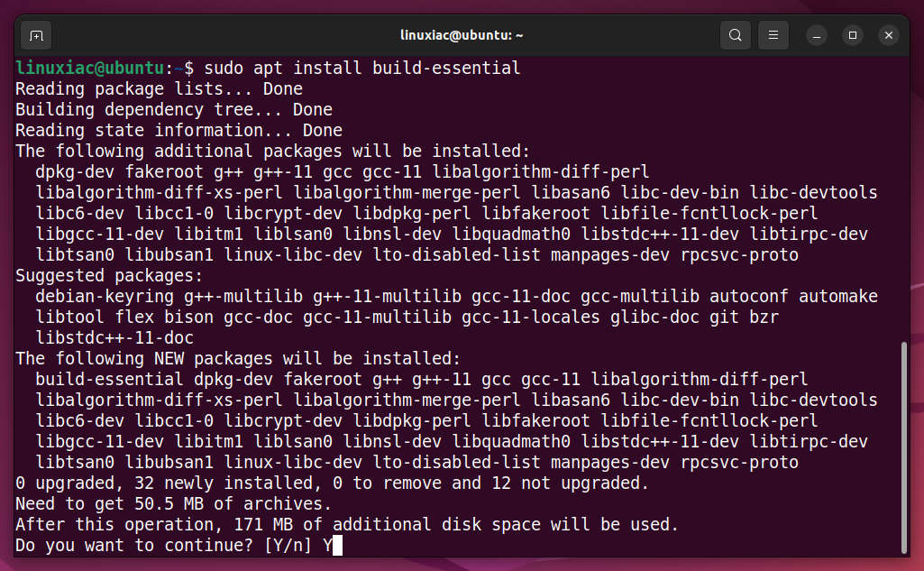The height and width of the screenshot is (571, 924).
Task: Click the autoconf suggested package name
Action: click(x=748, y=296)
